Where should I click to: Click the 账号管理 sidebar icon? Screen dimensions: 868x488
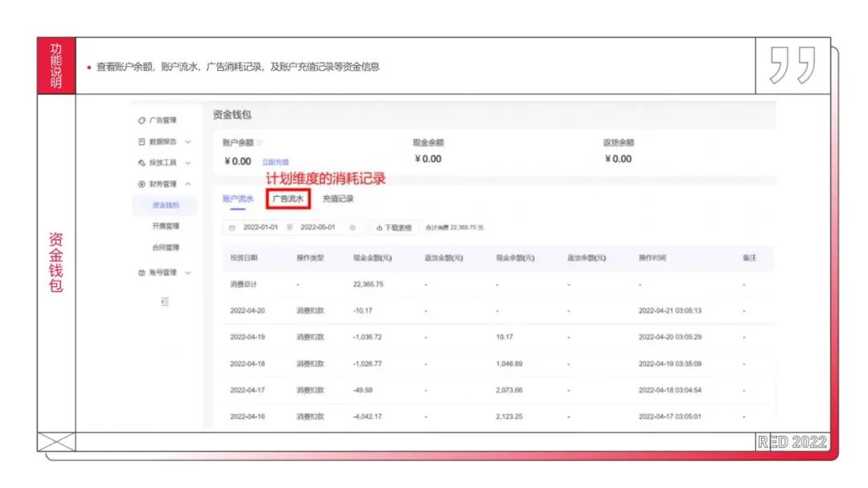tap(141, 273)
